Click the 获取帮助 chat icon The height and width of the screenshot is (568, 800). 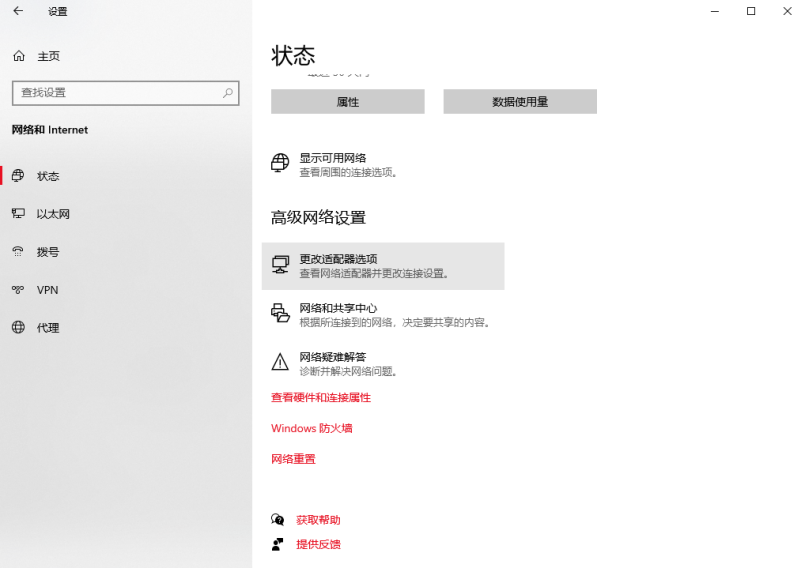[277, 520]
